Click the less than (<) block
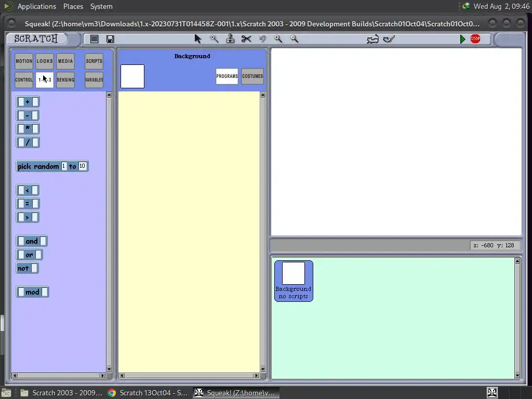 (28, 190)
